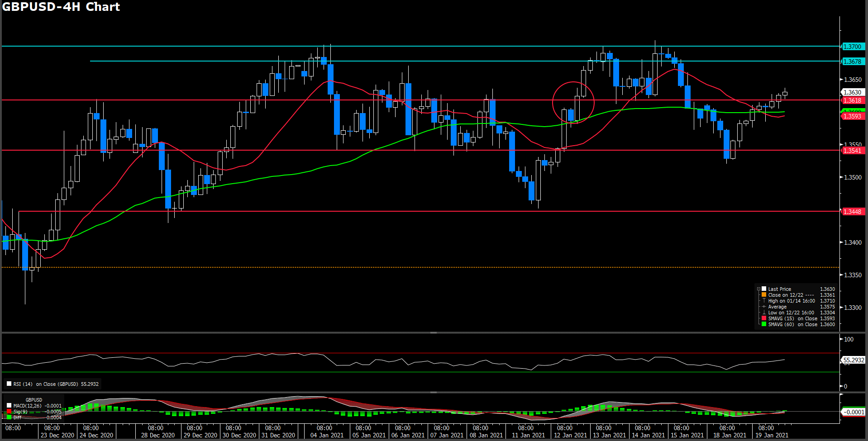This screenshot has height=441, width=868.
Task: Click the '30 Dec 2020' date label
Action: point(239,435)
